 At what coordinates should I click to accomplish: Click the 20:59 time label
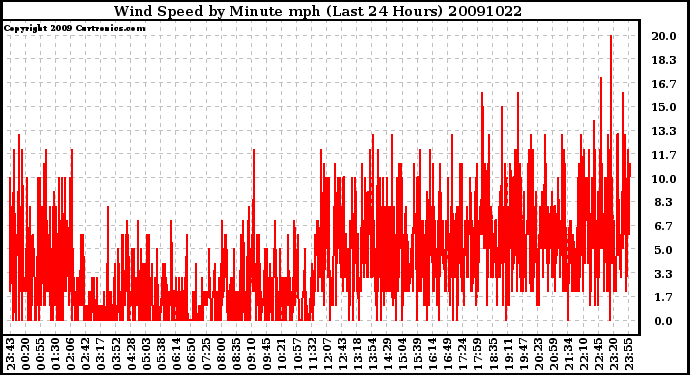pyautogui.click(x=553, y=354)
